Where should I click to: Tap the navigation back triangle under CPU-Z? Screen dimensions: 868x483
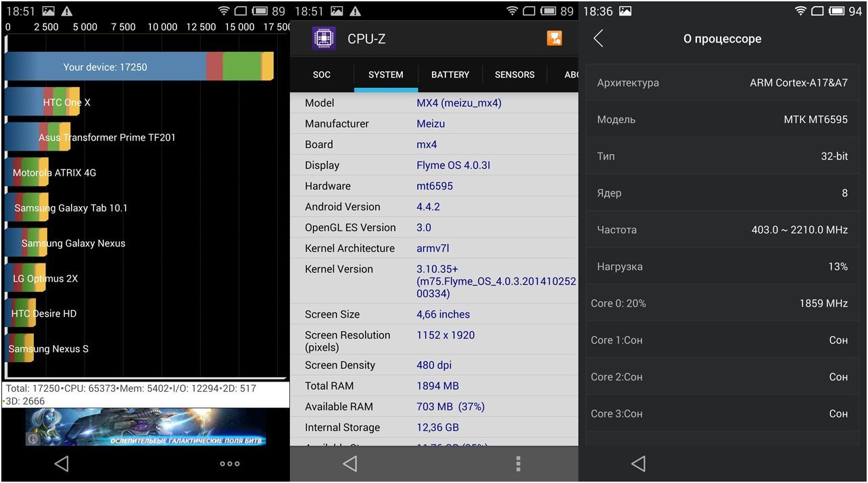[x=350, y=463]
